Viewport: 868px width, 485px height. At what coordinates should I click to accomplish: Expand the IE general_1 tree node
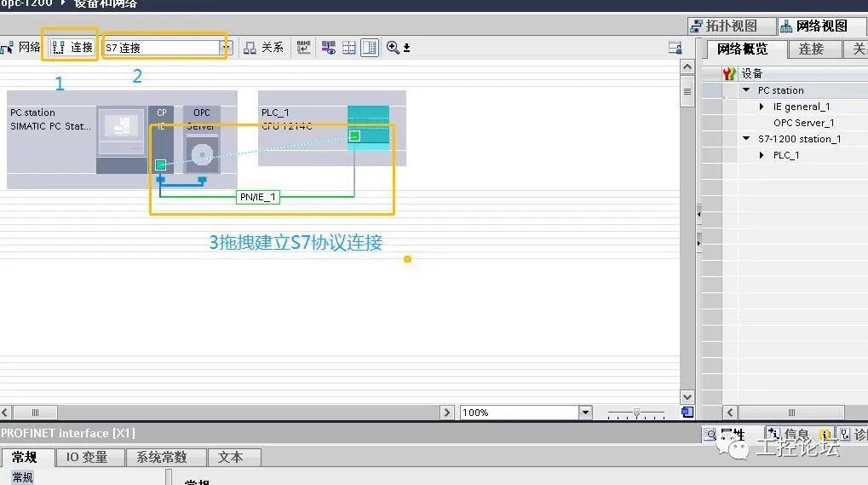pos(762,107)
